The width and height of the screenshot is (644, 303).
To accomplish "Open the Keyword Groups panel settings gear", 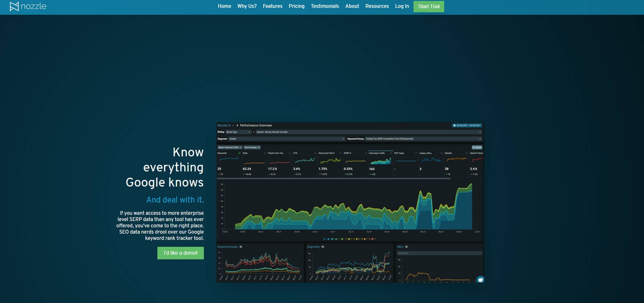I will (241, 247).
